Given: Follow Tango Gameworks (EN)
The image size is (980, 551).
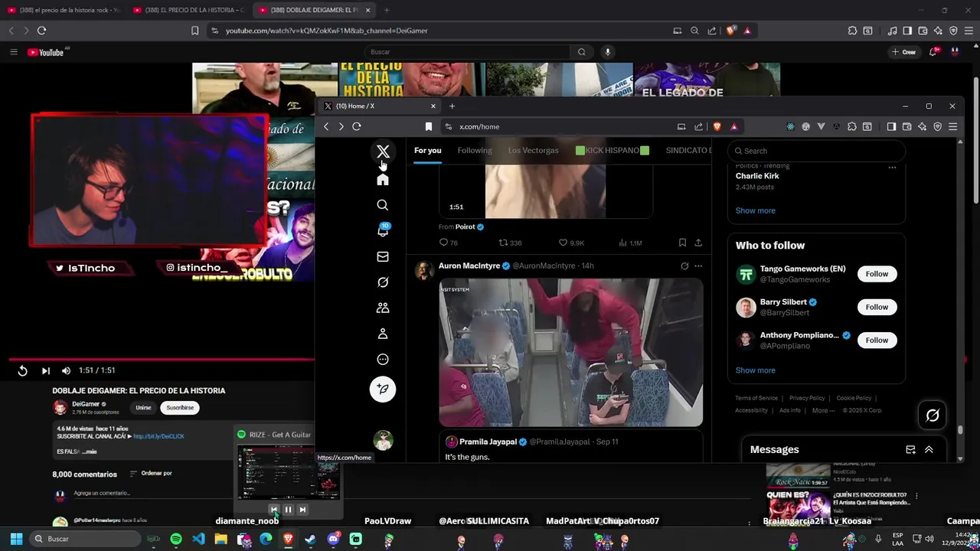Looking at the screenshot, I should tap(877, 274).
